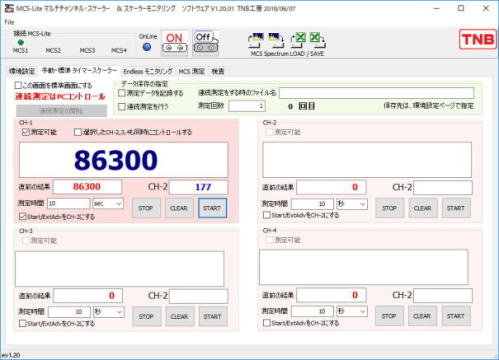The height and width of the screenshot is (360, 499).
Task: Uncheck CH-1 Start/ExtAdv to CH-2 checkbox
Action: [22, 217]
